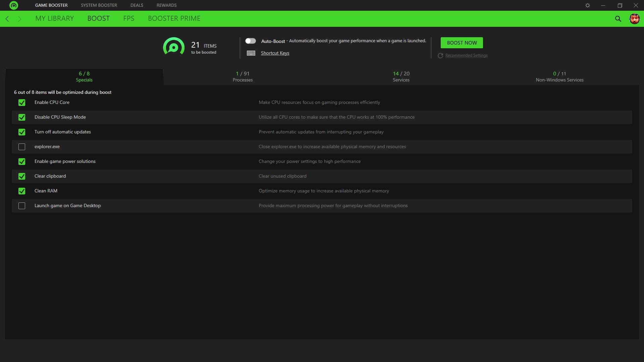Check the explorer.exe option
Screen dimensions: 644x362
[x=22, y=147]
